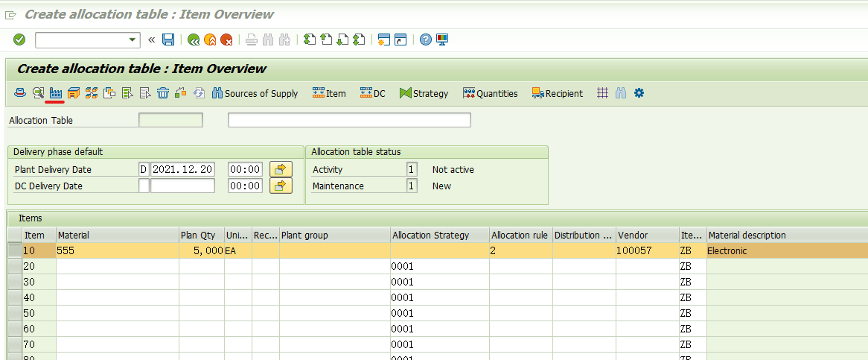Click the Find Next binoculars-plus icon
This screenshot has height=360, width=868.
pyautogui.click(x=285, y=40)
